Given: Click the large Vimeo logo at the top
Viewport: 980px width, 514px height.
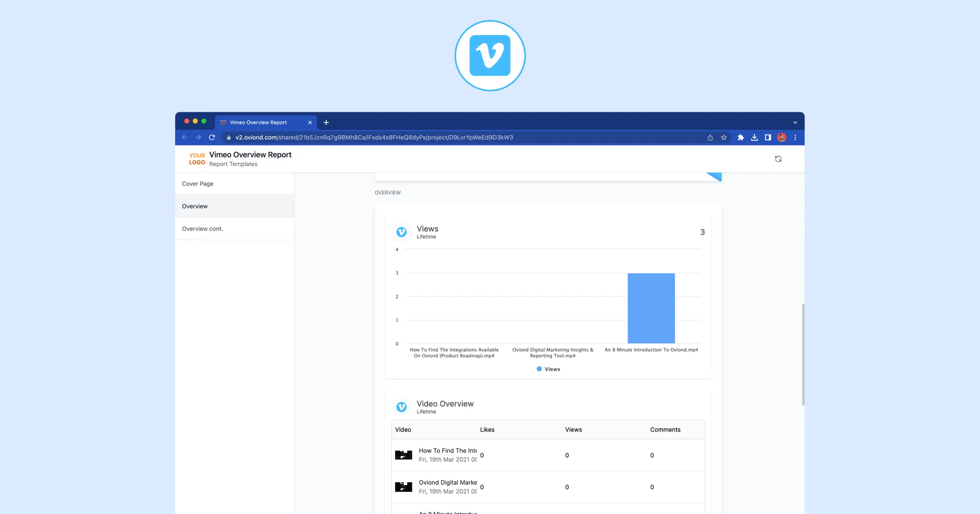Looking at the screenshot, I should click(x=490, y=55).
